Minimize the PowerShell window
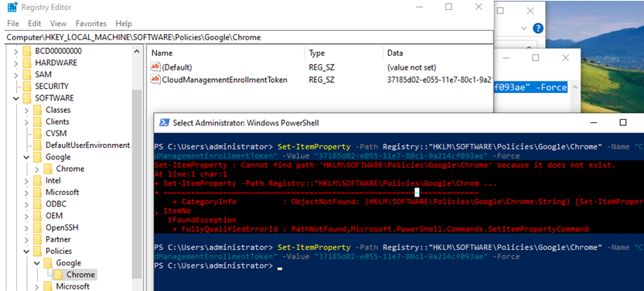This screenshot has width=644, height=291. [x=593, y=122]
